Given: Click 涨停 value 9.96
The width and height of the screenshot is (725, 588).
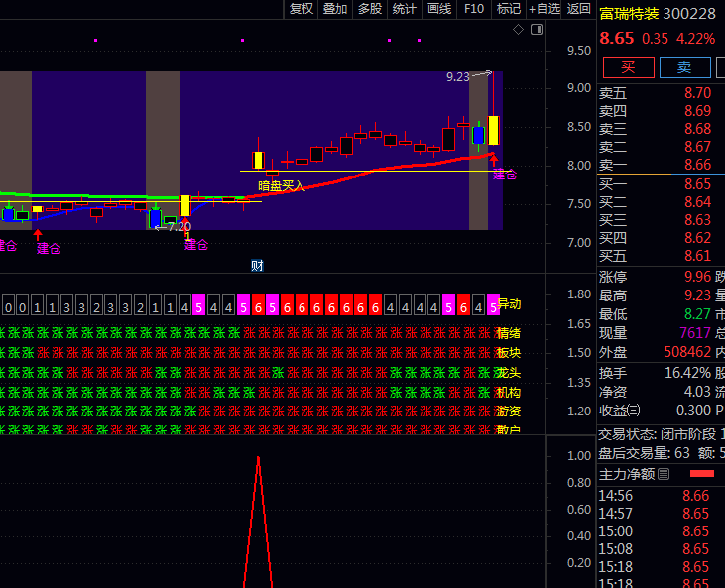Looking at the screenshot, I should [x=697, y=277].
